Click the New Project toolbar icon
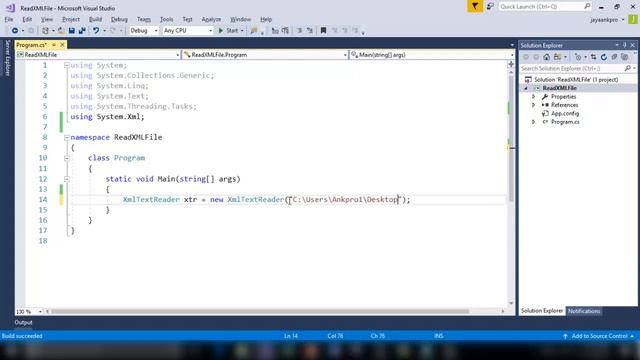This screenshot has width=640, height=360. tap(46, 31)
